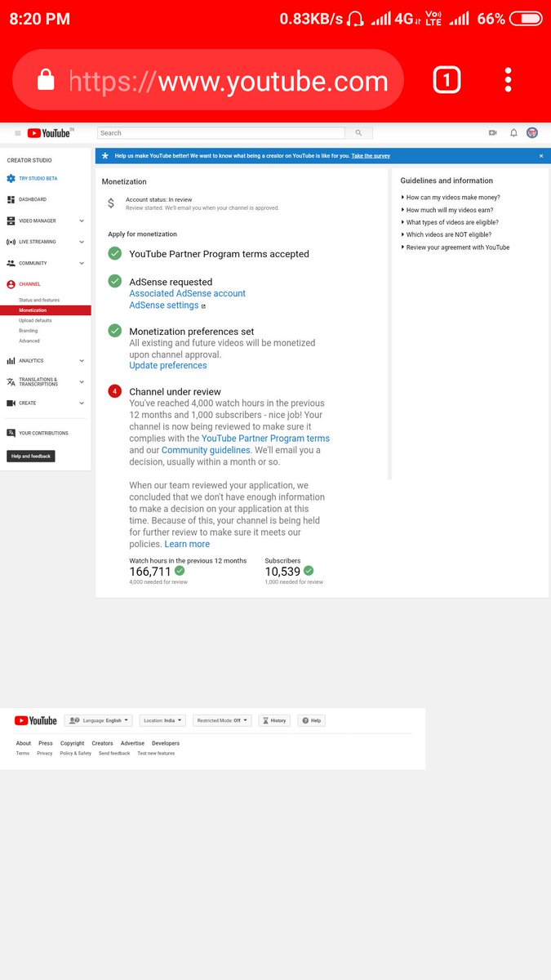Select Upload defaults under Channel

(35, 320)
